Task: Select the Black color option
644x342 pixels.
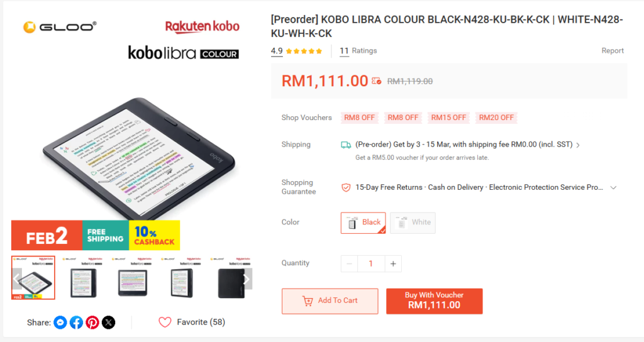Action: click(363, 223)
